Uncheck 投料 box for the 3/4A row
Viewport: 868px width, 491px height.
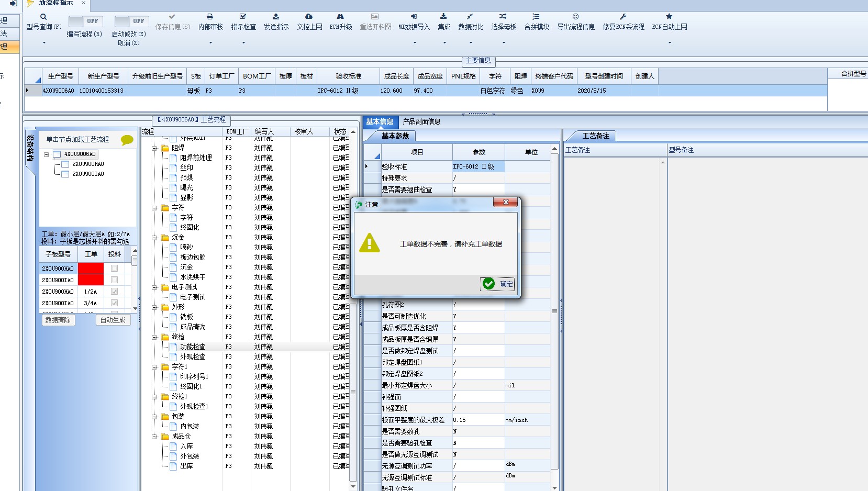coord(114,303)
